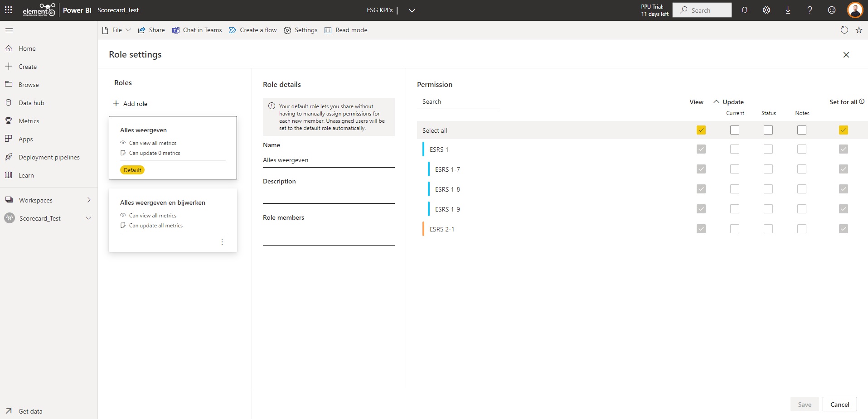This screenshot has width=868, height=419.
Task: Mark the scorecard as favorite
Action: 858,30
